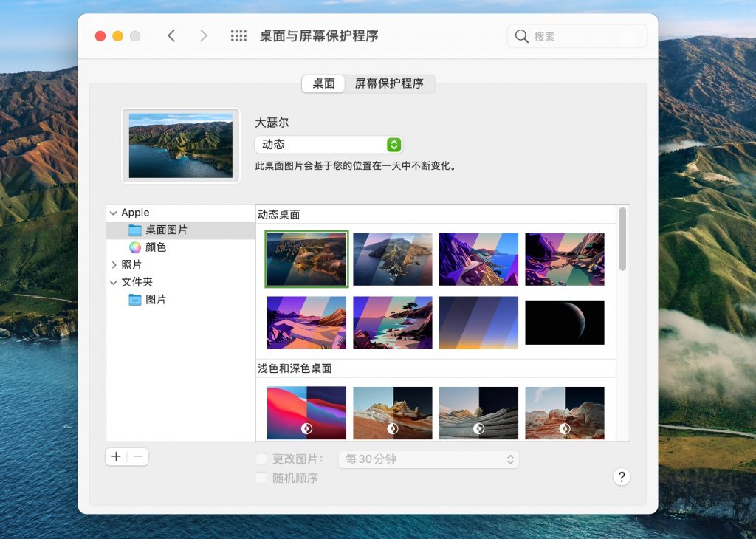This screenshot has height=539, width=756.
Task: Click the 颜色 color wheel icon
Action: click(135, 247)
